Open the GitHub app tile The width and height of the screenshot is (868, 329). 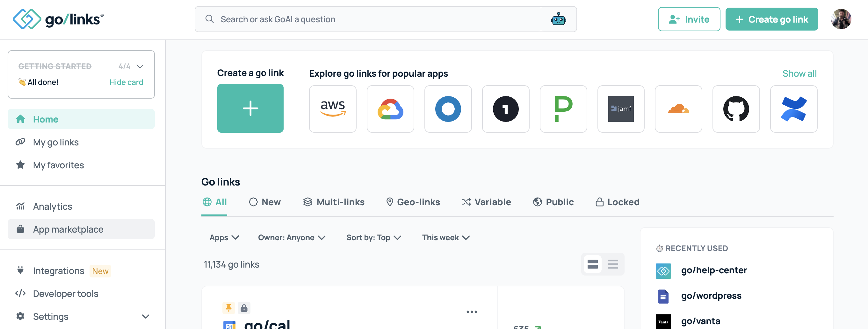pos(736,108)
